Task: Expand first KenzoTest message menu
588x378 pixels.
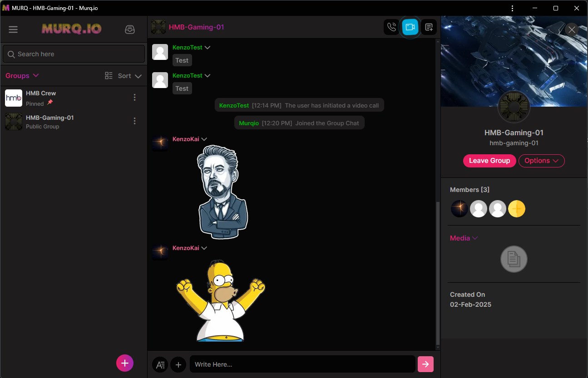Action: pyautogui.click(x=208, y=48)
